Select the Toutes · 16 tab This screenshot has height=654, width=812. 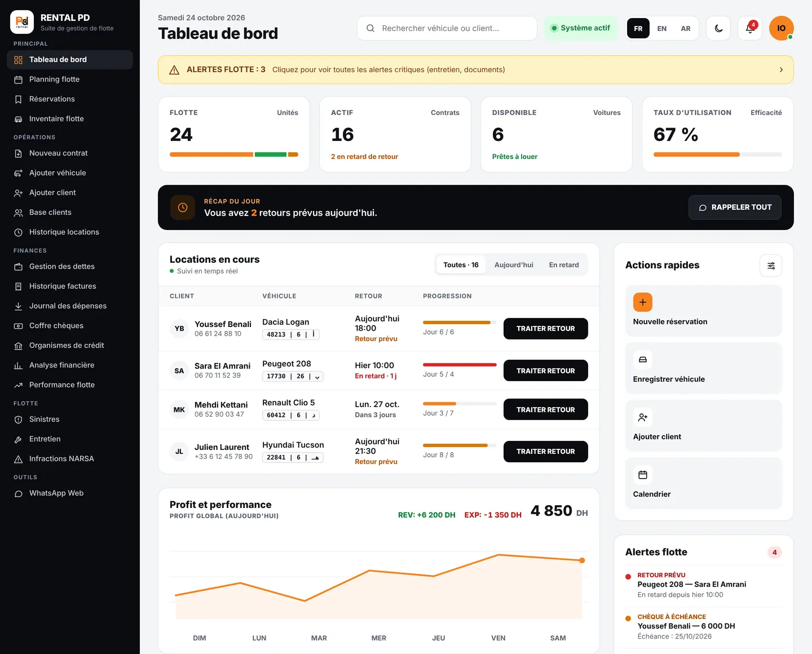coord(461,265)
